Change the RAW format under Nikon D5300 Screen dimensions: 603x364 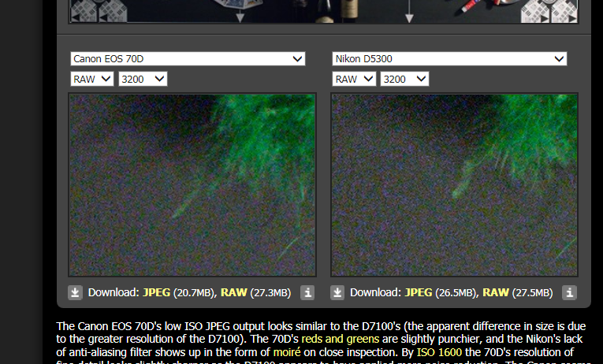[x=354, y=79]
